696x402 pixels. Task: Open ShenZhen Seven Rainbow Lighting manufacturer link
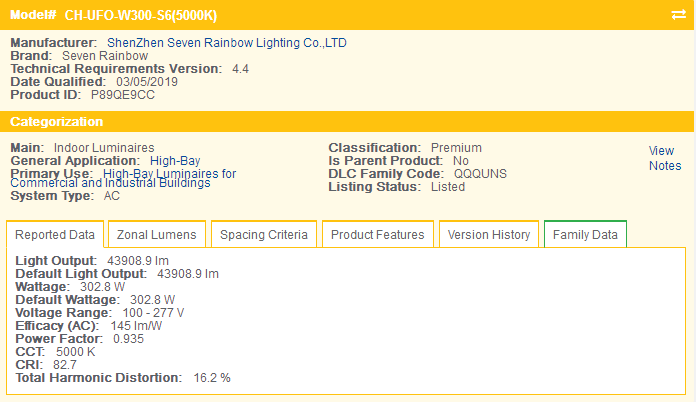point(226,43)
